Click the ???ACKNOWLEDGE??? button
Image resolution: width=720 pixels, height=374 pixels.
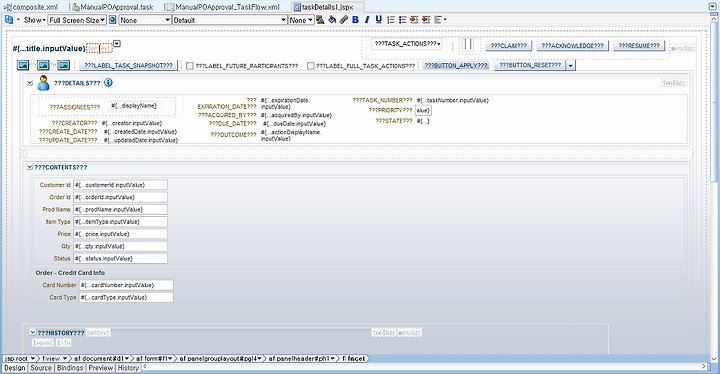(572, 45)
